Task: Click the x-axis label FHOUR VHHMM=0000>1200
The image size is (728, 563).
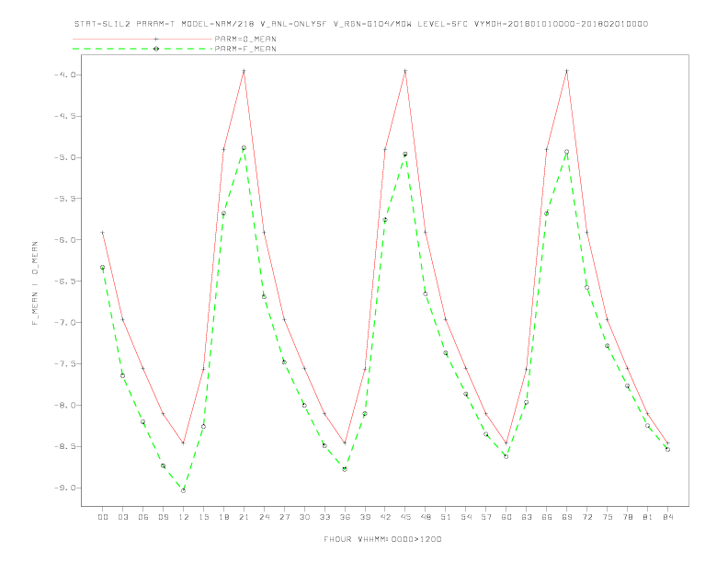Action: pos(382,539)
